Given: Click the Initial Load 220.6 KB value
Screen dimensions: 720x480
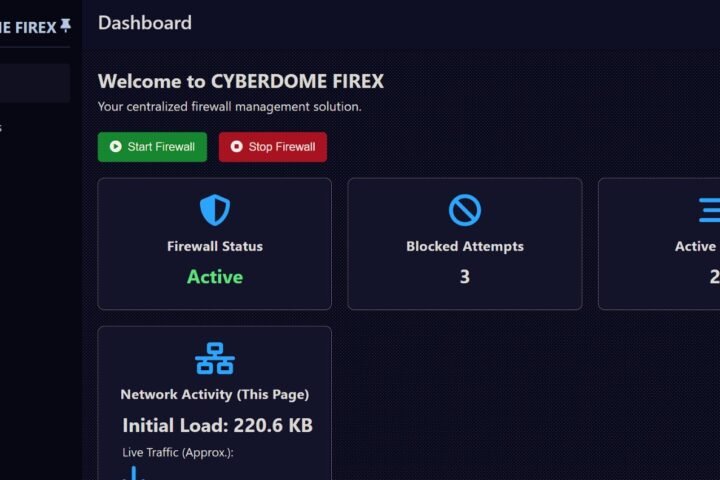Looking at the screenshot, I should click(x=217, y=425).
